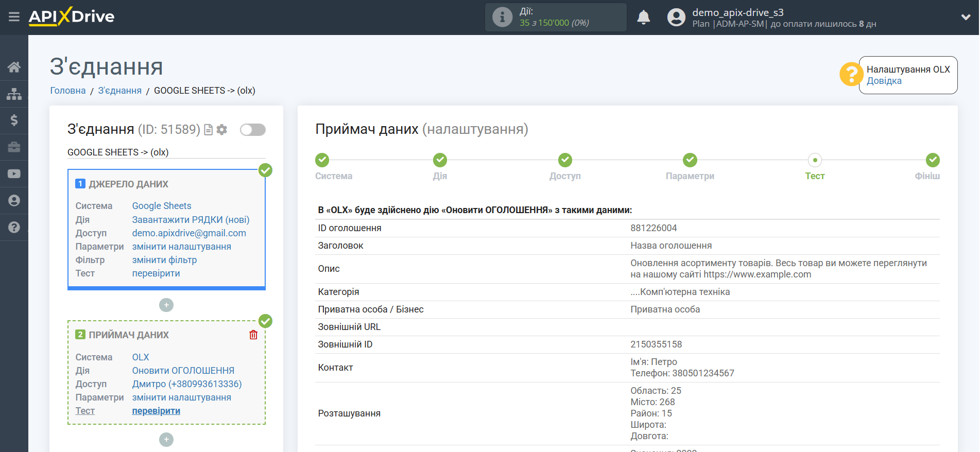Expand the account dropdown chevron
Viewport: 980px width, 452px height.
coord(966,17)
